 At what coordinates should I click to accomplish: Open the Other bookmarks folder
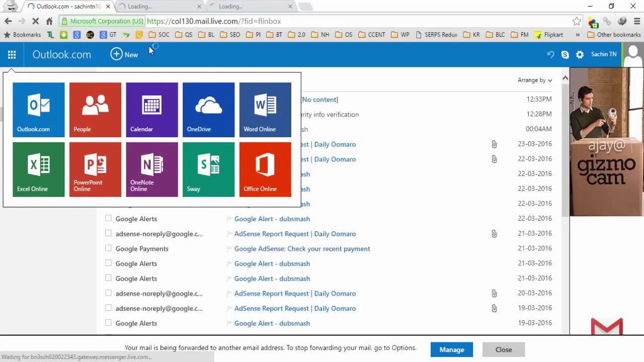point(614,35)
